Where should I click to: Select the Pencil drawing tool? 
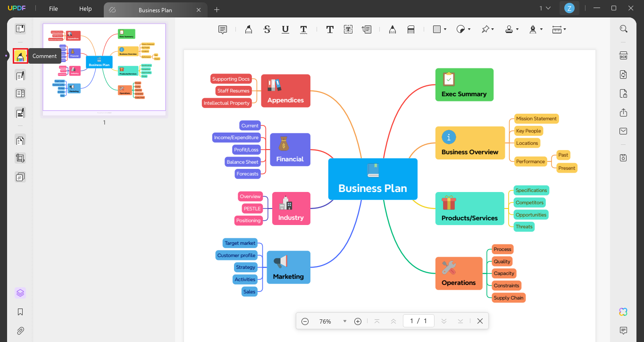[x=392, y=29]
